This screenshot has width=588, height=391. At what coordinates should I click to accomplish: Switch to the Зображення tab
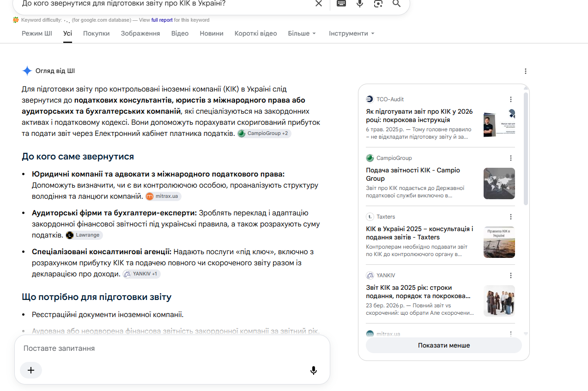coord(140,33)
